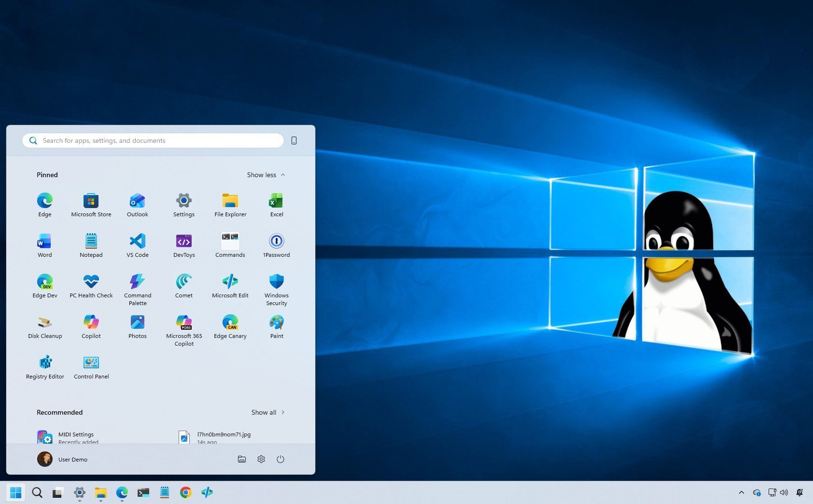
Task: Open Commands from the pinned apps
Action: pyautogui.click(x=230, y=244)
